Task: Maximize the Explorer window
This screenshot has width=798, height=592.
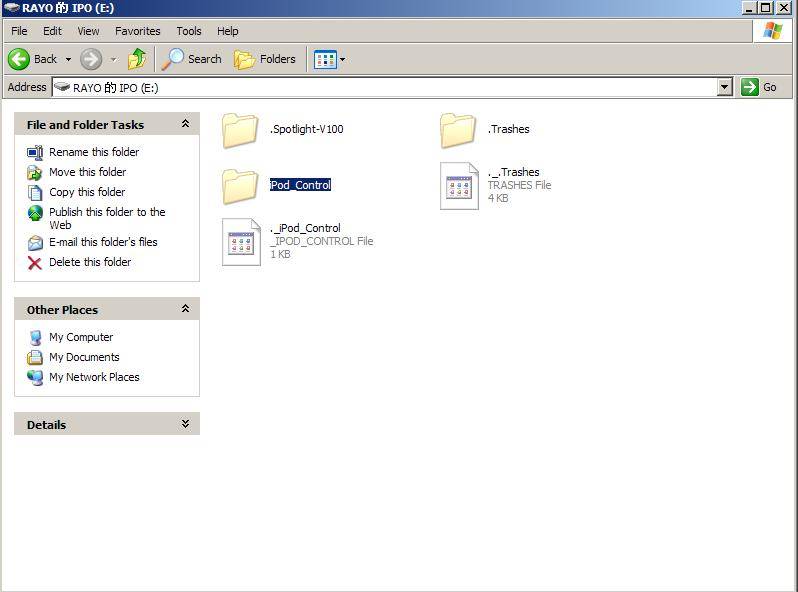Action: 765,8
